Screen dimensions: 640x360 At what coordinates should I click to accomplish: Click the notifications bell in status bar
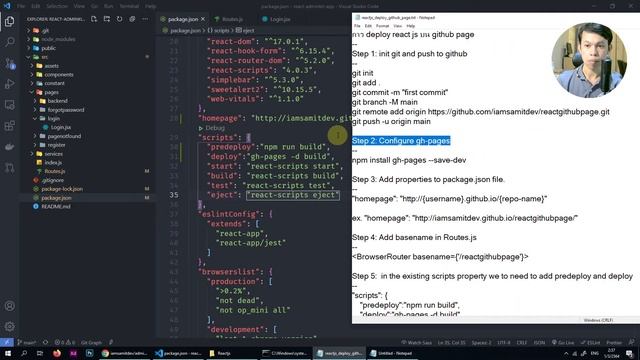tap(631, 342)
